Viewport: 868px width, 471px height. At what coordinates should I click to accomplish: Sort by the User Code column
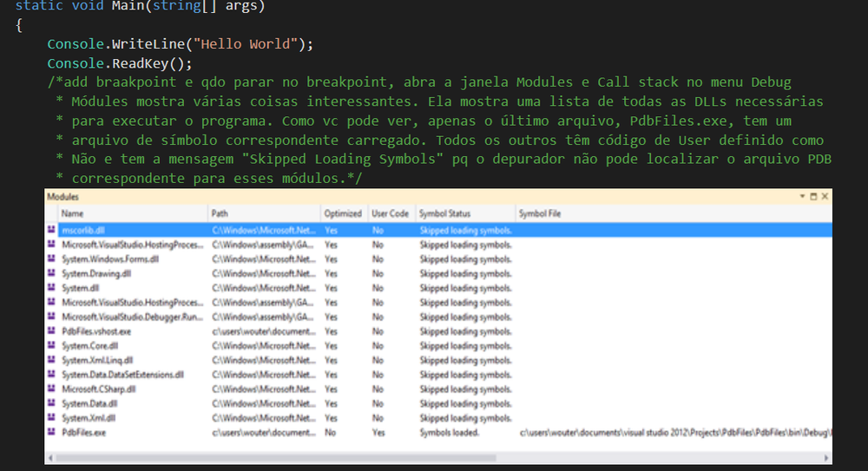(390, 213)
